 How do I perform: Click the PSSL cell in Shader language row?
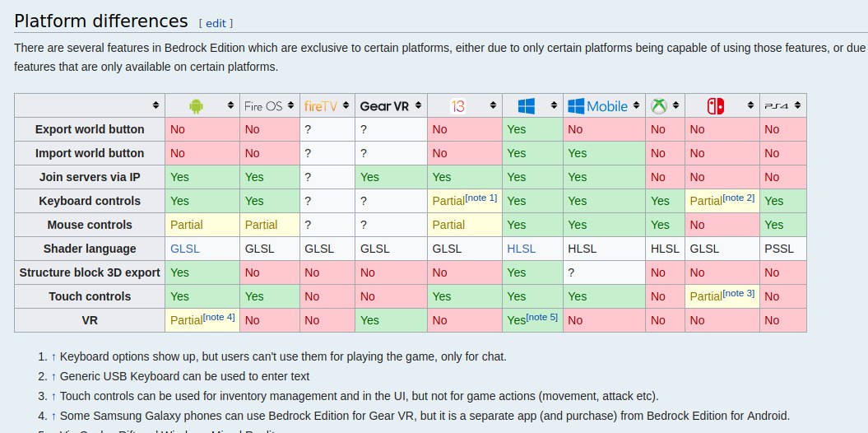(x=782, y=249)
